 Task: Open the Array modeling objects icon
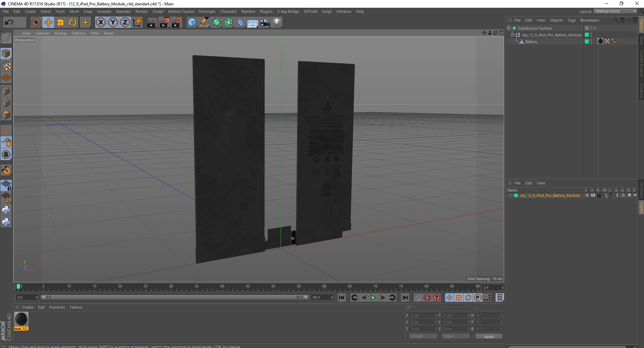point(229,23)
